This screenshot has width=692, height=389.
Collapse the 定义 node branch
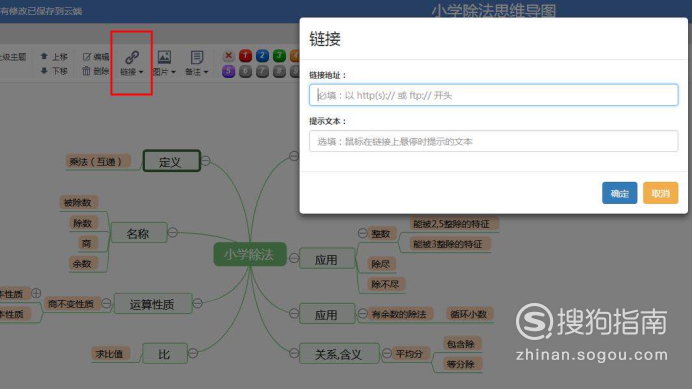point(206,161)
